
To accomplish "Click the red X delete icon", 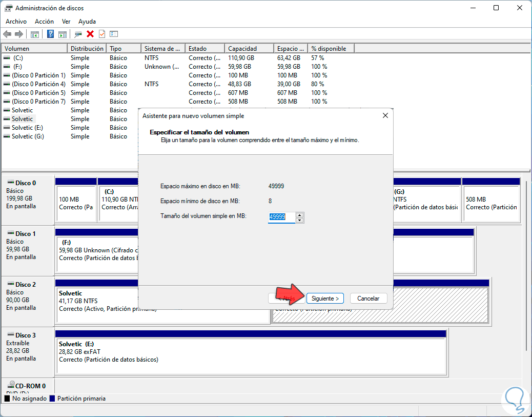I will [90, 34].
